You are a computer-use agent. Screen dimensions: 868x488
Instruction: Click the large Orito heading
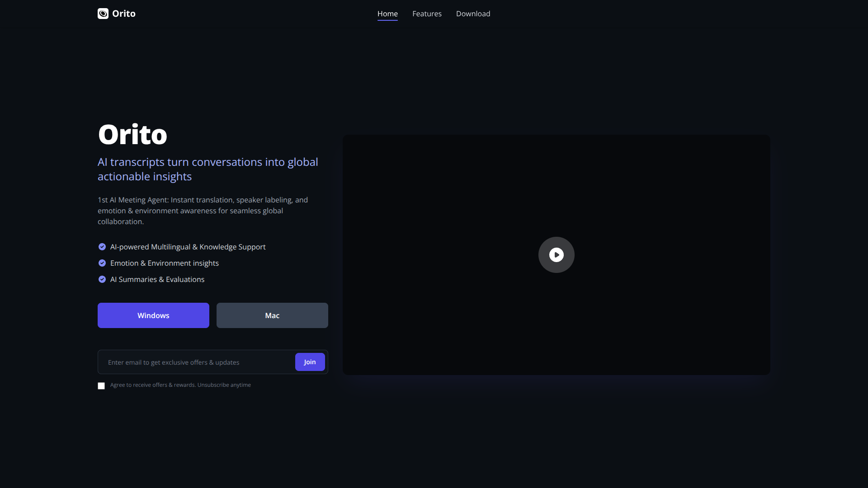coord(132,135)
